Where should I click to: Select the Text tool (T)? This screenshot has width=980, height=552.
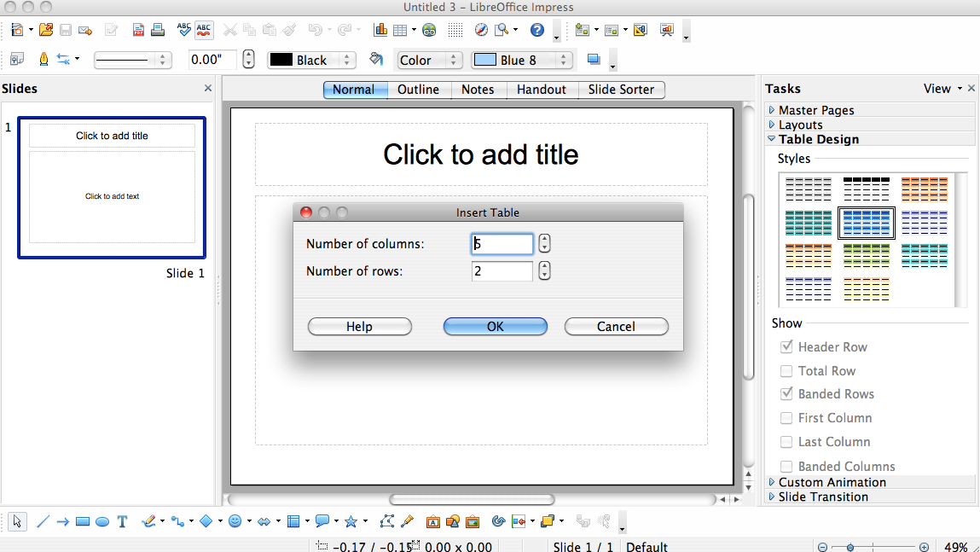[123, 521]
